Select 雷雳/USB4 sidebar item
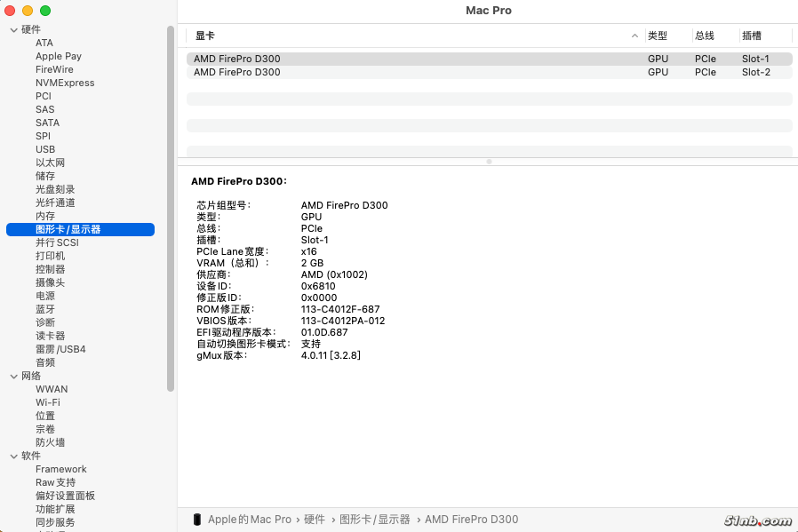The width and height of the screenshot is (798, 532). tap(60, 349)
